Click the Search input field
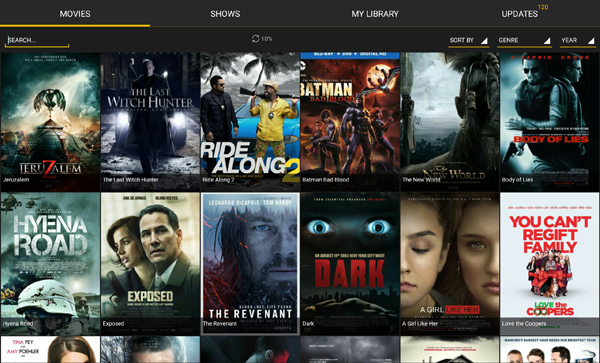This screenshot has width=600, height=363. 37,40
